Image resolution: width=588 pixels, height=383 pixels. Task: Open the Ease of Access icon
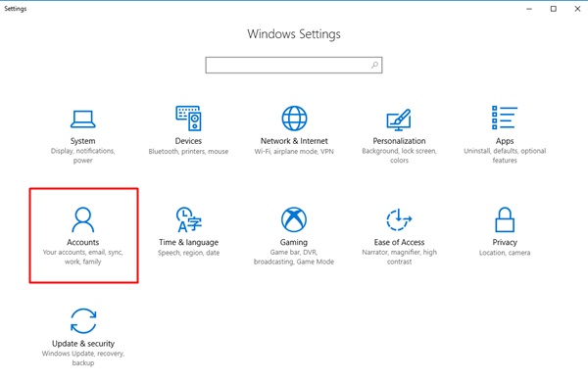399,219
